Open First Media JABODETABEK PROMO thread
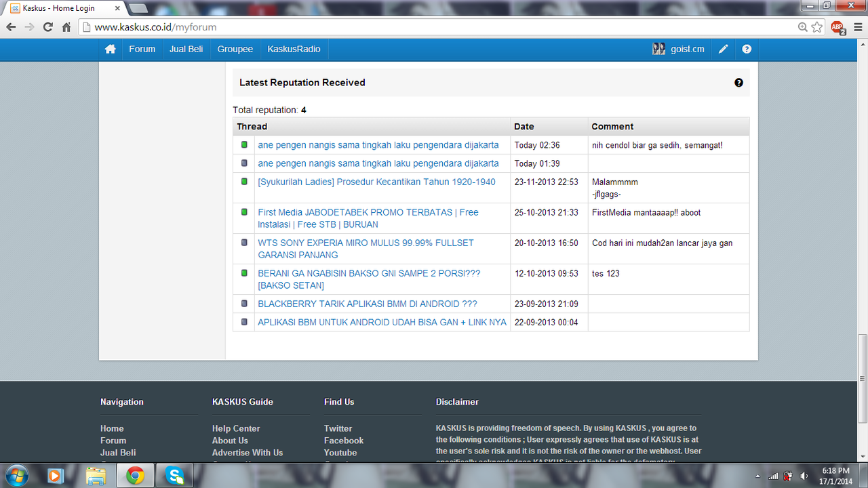This screenshot has width=868, height=488. (368, 218)
